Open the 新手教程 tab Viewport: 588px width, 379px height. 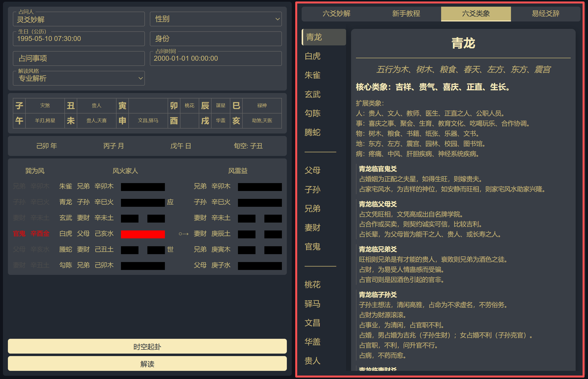[x=406, y=14]
